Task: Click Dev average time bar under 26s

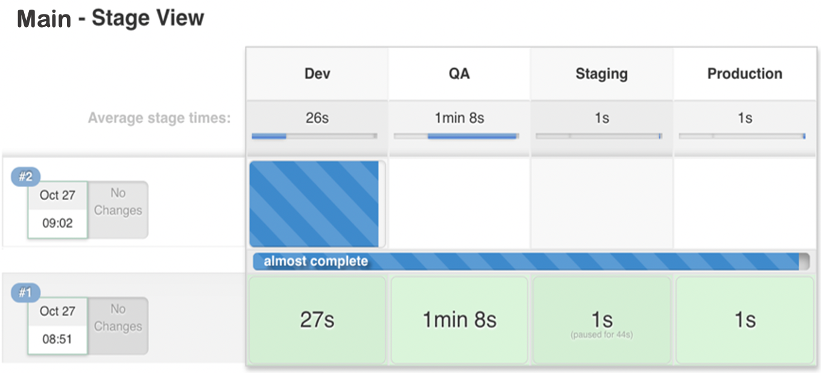Action: point(315,136)
